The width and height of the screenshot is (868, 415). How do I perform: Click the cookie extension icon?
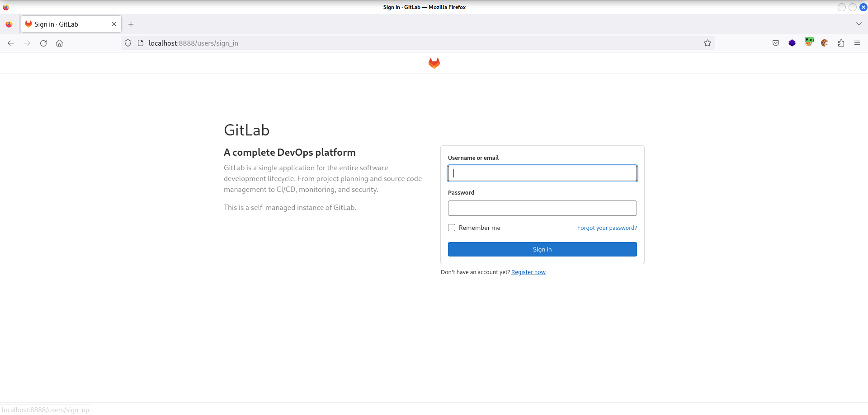(825, 43)
